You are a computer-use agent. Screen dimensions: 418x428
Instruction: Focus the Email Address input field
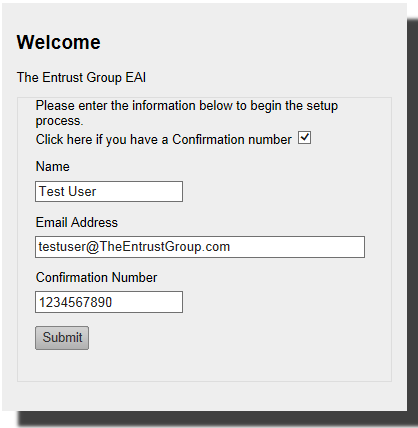(200, 247)
